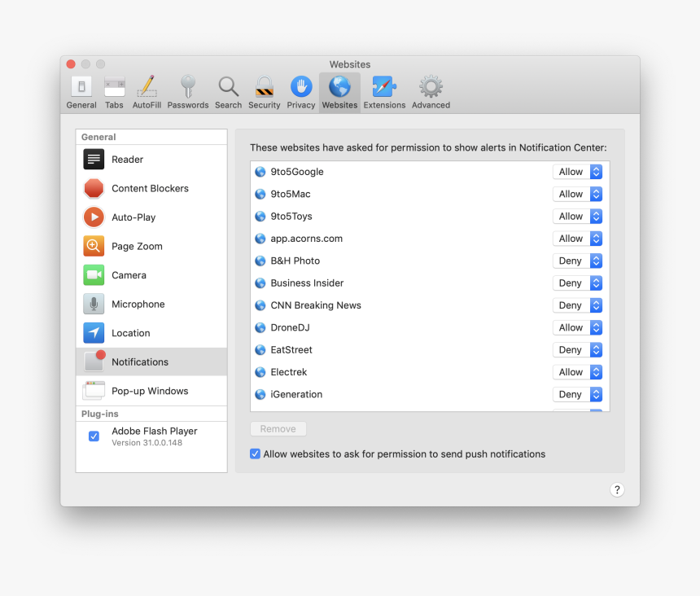Switch to the Websites preferences tab

pyautogui.click(x=339, y=93)
